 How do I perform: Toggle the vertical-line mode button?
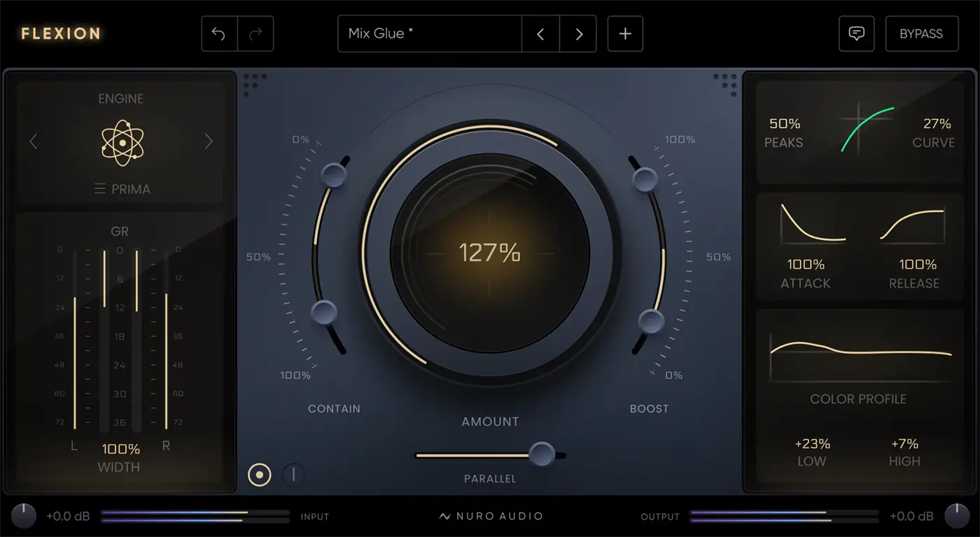[x=293, y=475]
